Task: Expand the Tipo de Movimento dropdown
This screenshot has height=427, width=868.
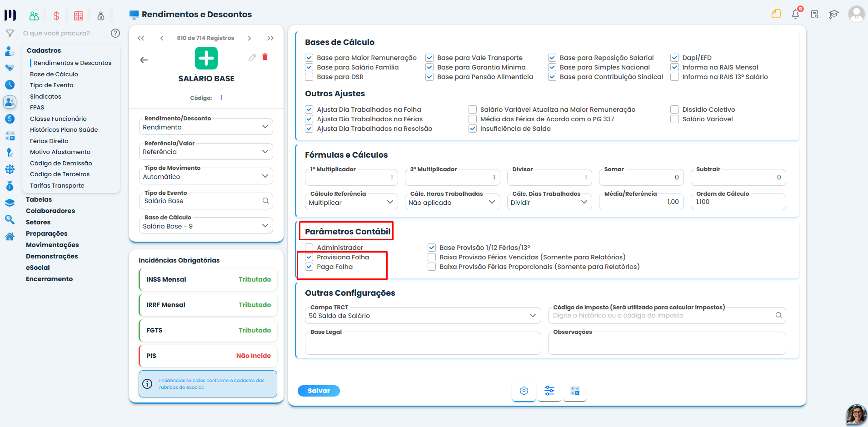Action: click(x=206, y=176)
